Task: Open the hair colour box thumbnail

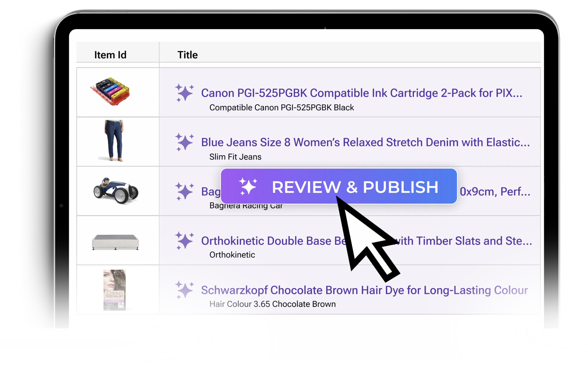Action: pos(114,290)
